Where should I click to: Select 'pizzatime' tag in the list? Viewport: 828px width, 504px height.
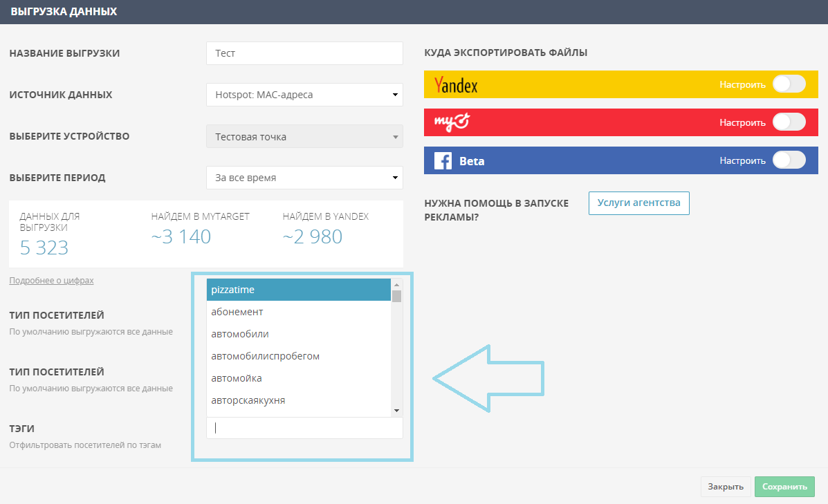coord(298,289)
